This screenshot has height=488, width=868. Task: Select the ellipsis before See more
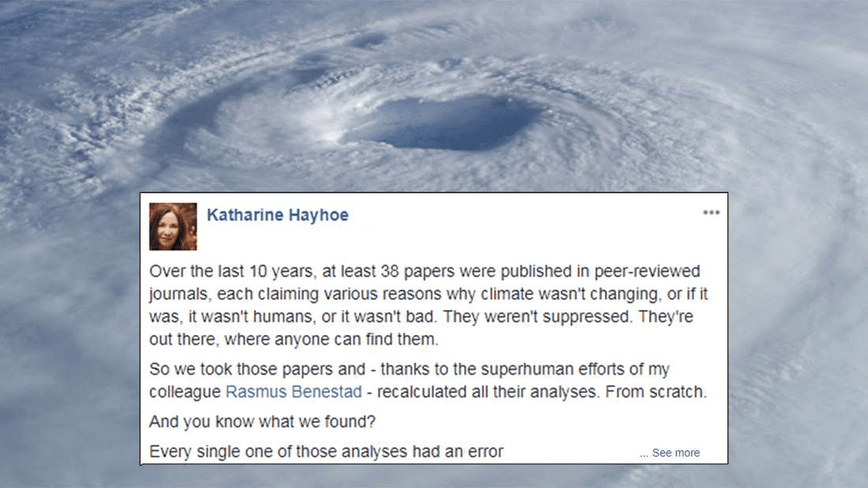click(x=644, y=452)
